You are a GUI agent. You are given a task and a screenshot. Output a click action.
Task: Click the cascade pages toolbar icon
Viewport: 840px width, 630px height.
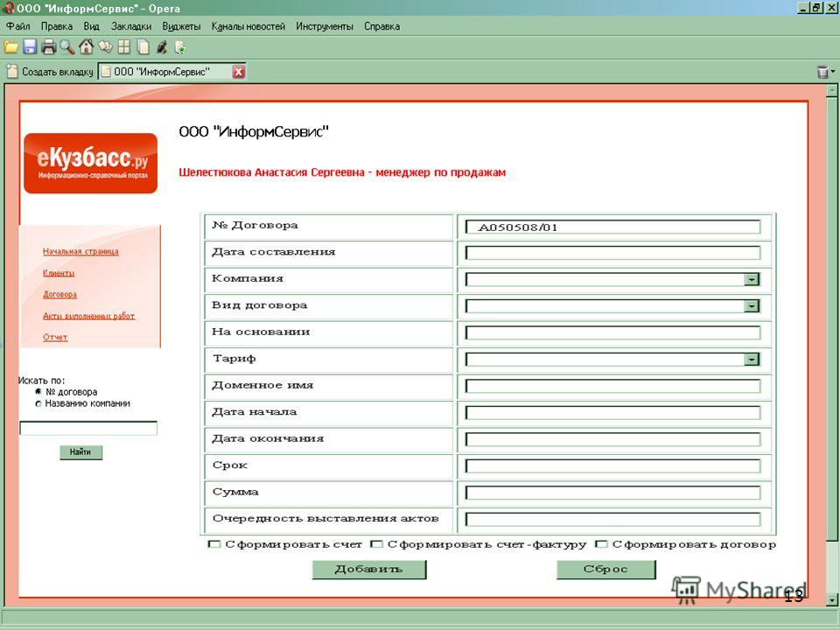pos(143,47)
